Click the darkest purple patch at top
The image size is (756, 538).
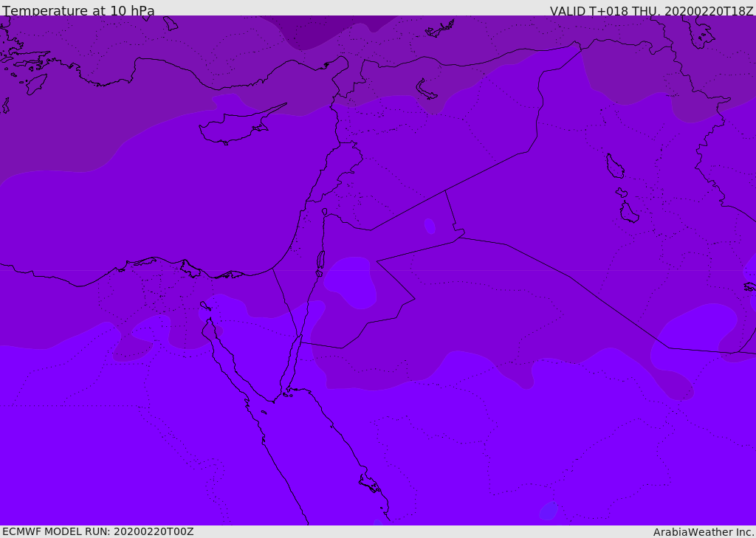[x=328, y=29]
